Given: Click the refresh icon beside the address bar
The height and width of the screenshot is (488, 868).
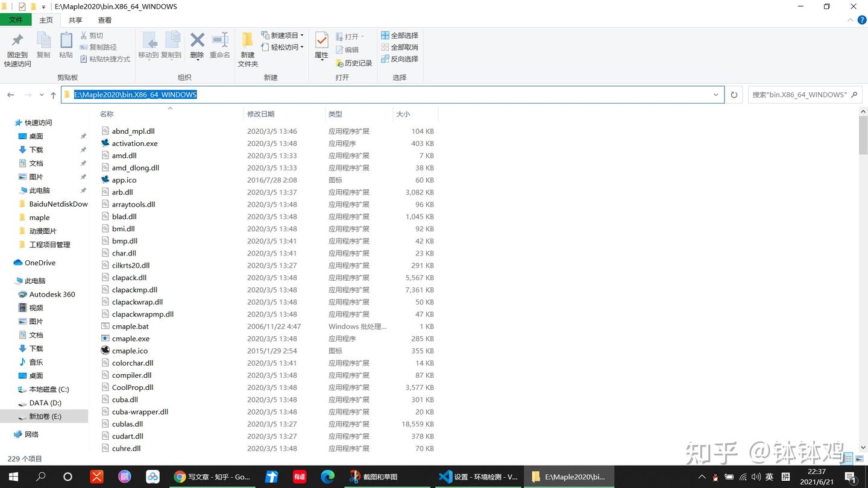Looking at the screenshot, I should point(734,95).
